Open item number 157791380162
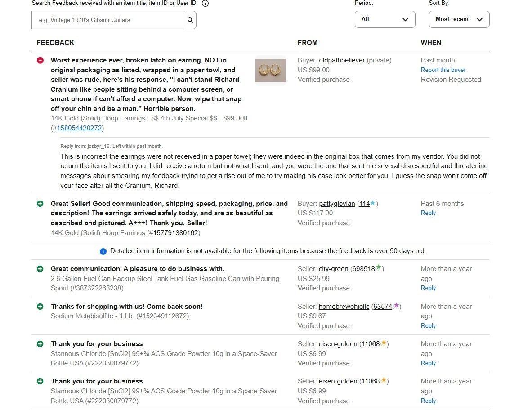Screen dimensions: 532x410 click(175, 233)
